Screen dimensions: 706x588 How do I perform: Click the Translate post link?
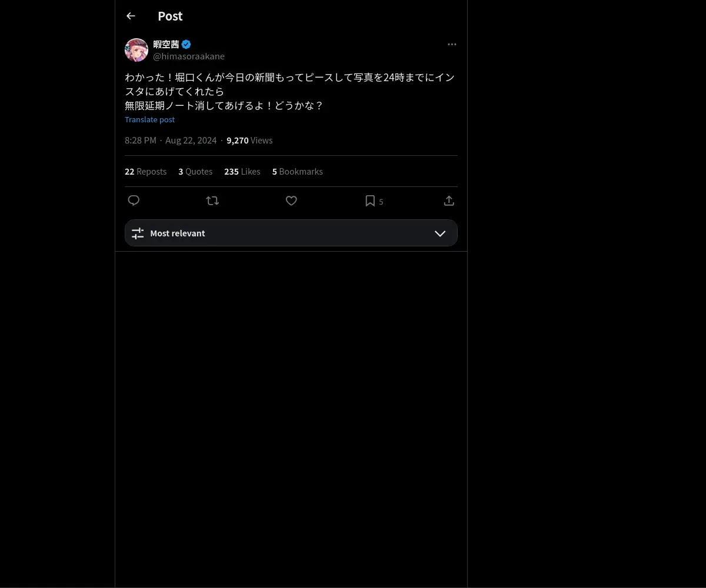[149, 119]
